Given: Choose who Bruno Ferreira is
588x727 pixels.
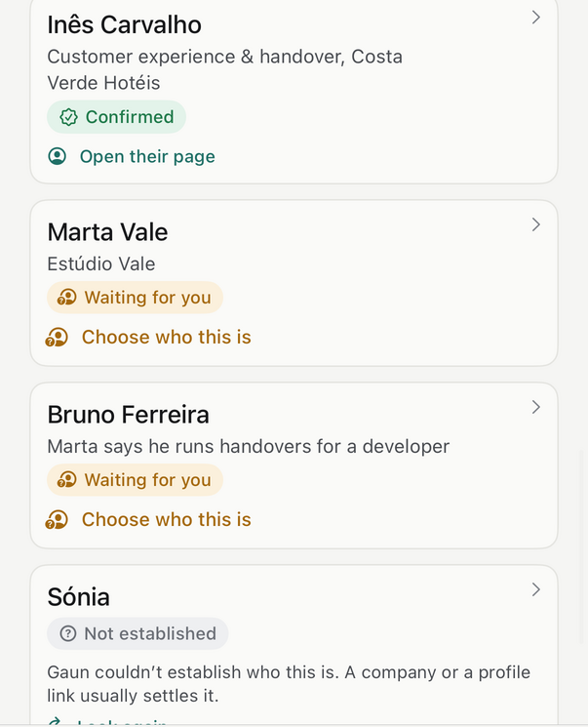Looking at the screenshot, I should (x=167, y=520).
